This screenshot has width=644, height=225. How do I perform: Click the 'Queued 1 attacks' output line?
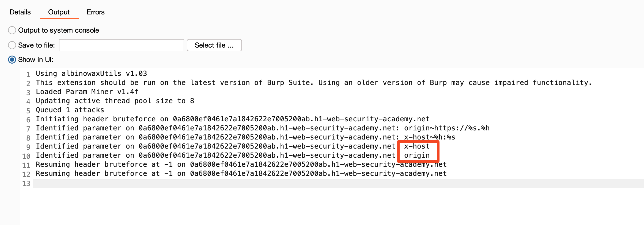point(70,110)
